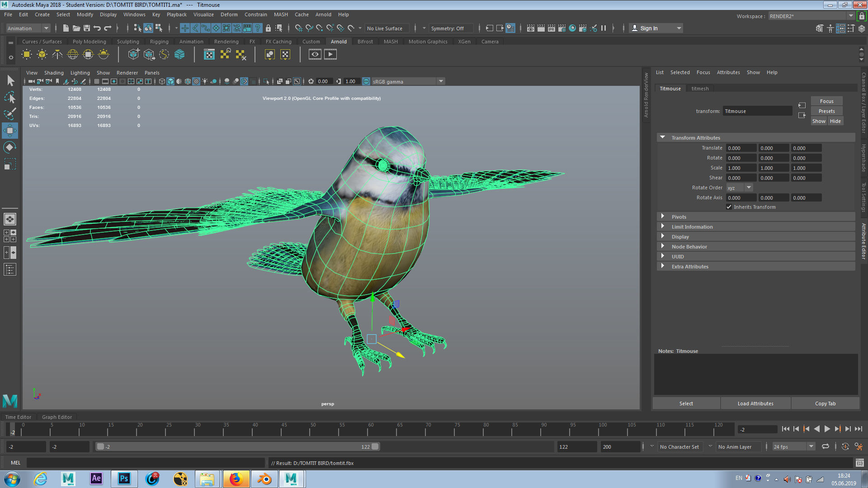Click the Focus button

tap(826, 101)
